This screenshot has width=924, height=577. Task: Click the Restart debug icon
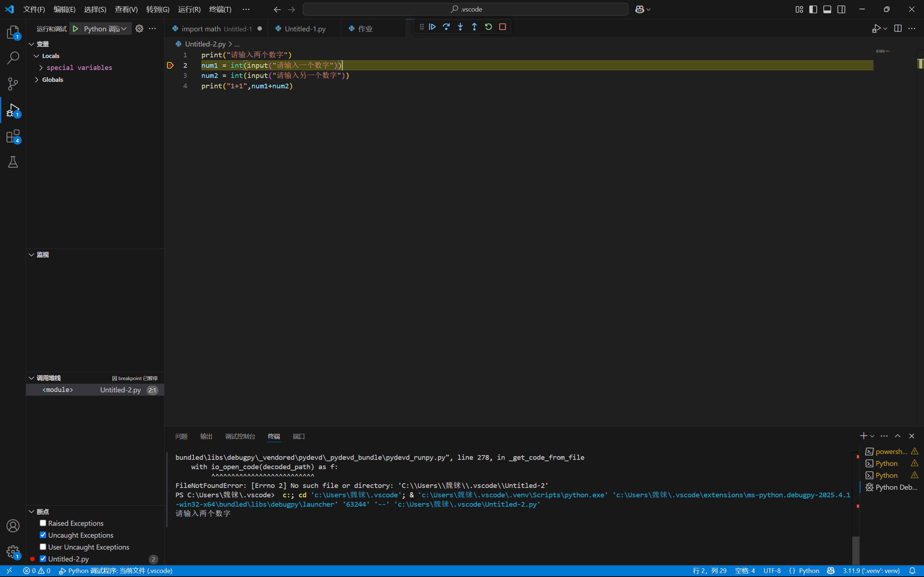pos(488,27)
